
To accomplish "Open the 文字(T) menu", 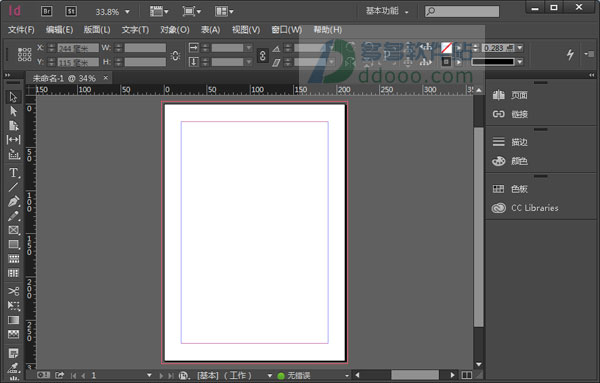I will (x=135, y=30).
